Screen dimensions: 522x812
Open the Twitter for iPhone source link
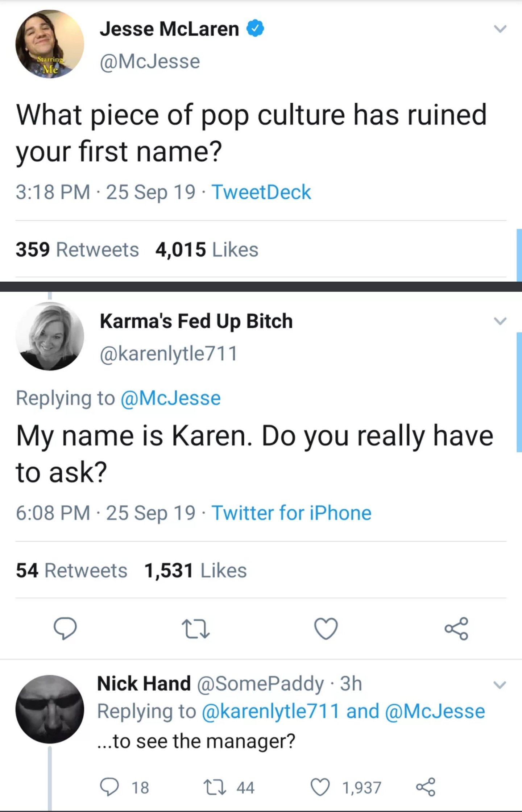coord(291,513)
